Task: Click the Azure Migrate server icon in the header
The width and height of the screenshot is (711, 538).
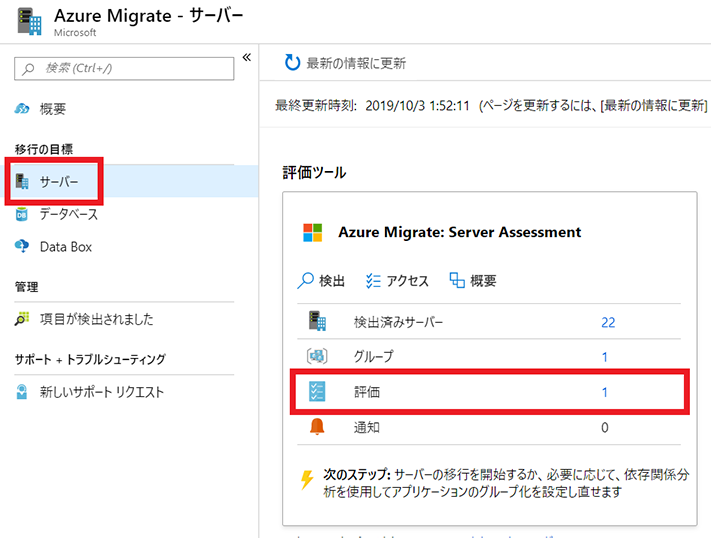Action: click(x=29, y=21)
